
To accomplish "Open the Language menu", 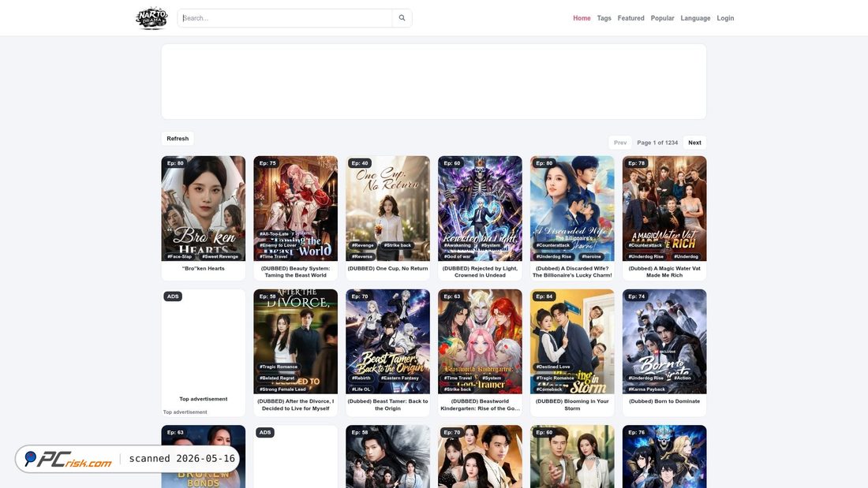I will (x=695, y=18).
